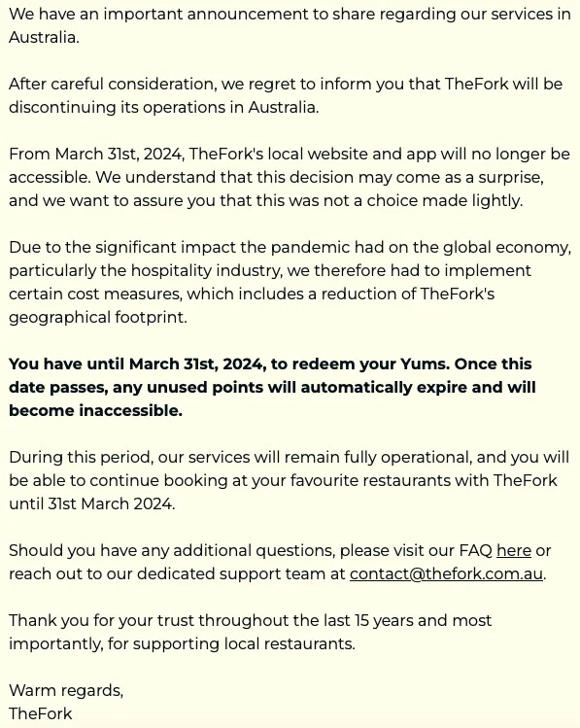Open the FAQ 'here' link
This screenshot has width=580, height=728.
(x=514, y=550)
